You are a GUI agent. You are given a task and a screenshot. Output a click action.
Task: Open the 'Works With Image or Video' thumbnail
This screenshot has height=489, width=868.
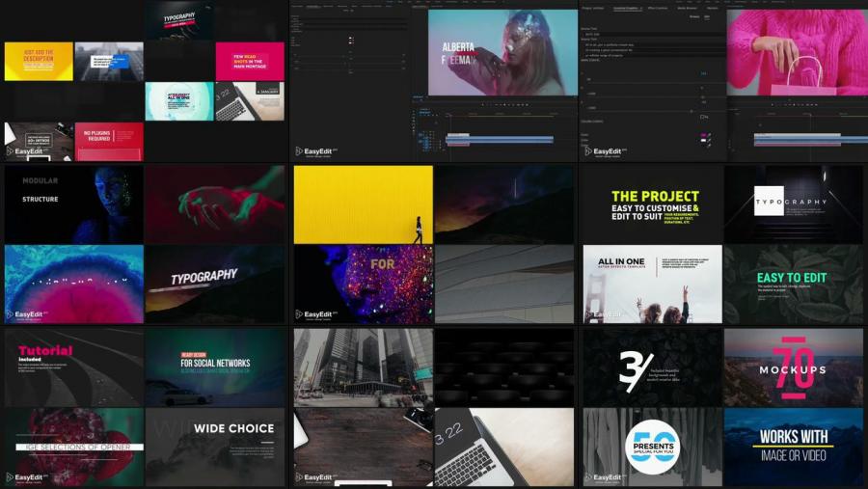[x=794, y=448]
